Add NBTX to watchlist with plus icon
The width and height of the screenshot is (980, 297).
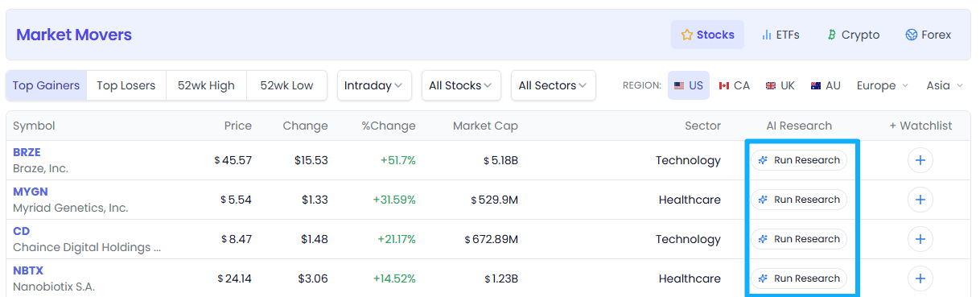point(920,278)
